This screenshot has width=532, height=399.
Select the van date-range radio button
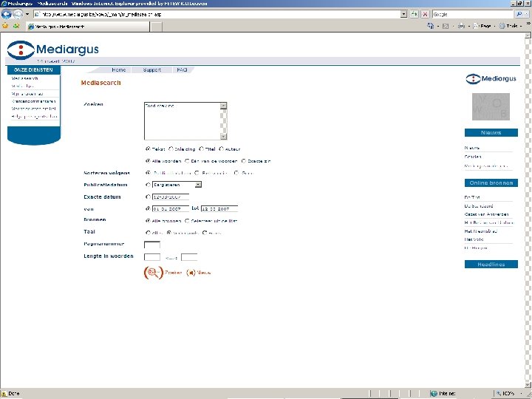148,208
